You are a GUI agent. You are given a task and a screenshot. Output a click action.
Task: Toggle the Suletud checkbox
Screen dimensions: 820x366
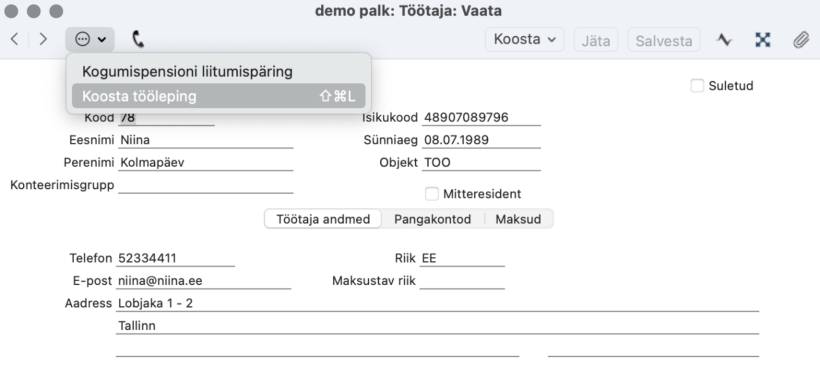point(697,86)
